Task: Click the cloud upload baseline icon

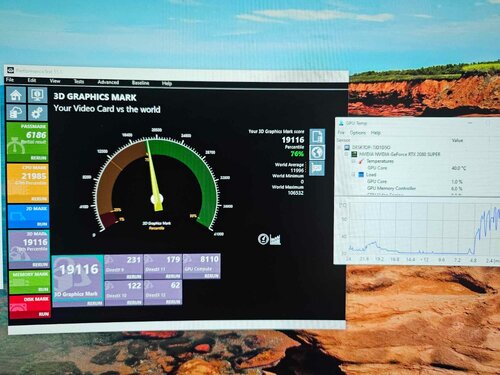Action: 16,112
